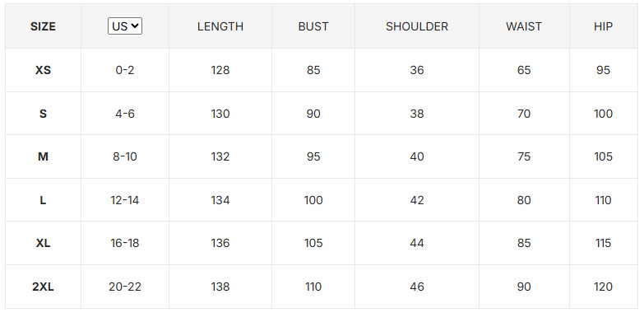This screenshot has width=644, height=322.
Task: Click the BUST column header
Action: pyautogui.click(x=313, y=26)
